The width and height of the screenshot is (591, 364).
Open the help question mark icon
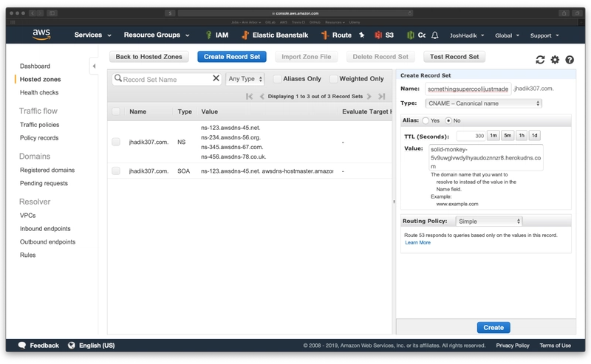pyautogui.click(x=570, y=60)
